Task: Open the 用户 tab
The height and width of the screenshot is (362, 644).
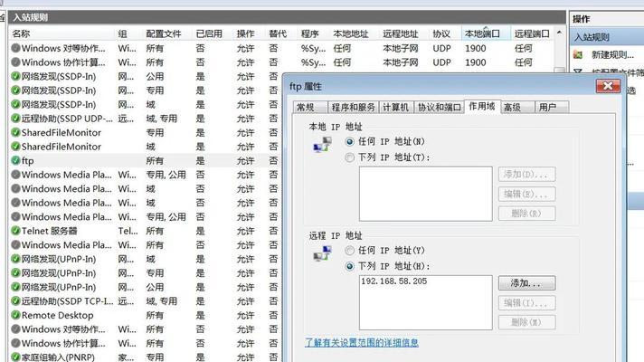Action: tap(552, 108)
